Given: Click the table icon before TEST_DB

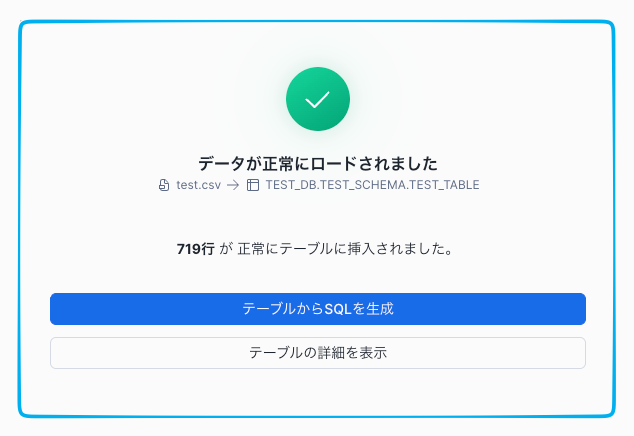Looking at the screenshot, I should (x=253, y=185).
